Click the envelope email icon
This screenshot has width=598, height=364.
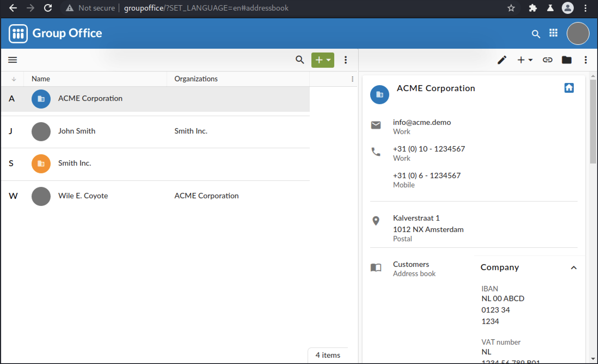coord(376,125)
